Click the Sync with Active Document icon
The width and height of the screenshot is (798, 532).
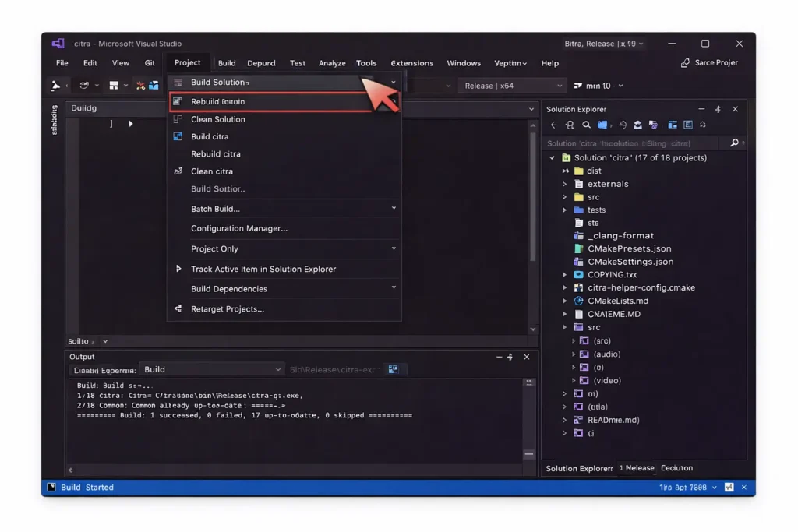pos(623,125)
